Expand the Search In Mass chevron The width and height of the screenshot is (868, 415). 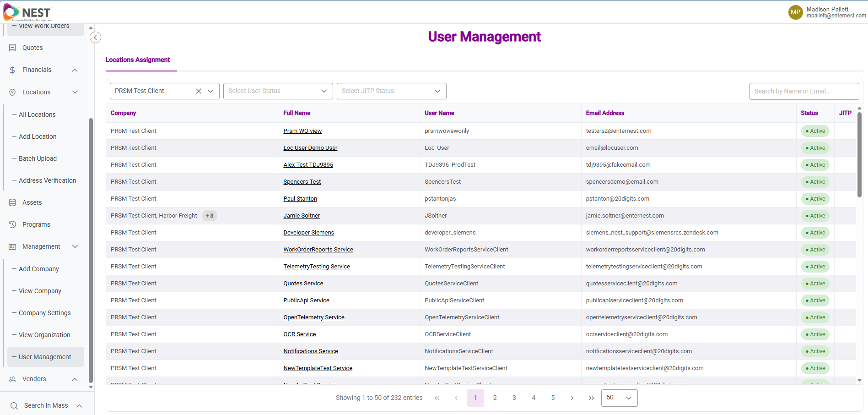(79, 406)
